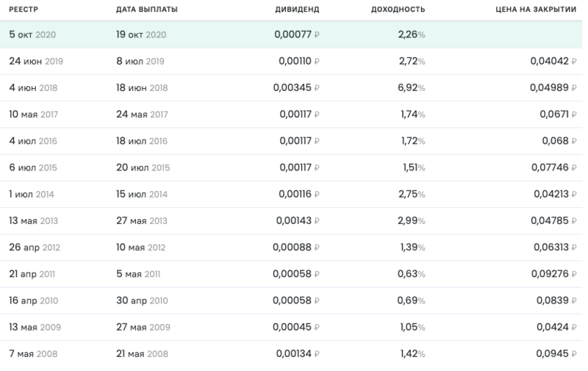Select the 10 мая 2017 row

click(291, 115)
